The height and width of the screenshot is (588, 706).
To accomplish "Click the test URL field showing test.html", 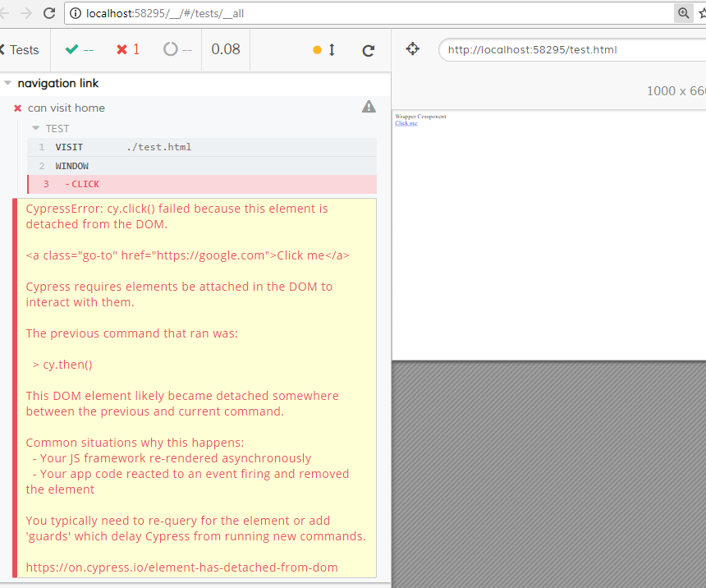I will click(572, 49).
